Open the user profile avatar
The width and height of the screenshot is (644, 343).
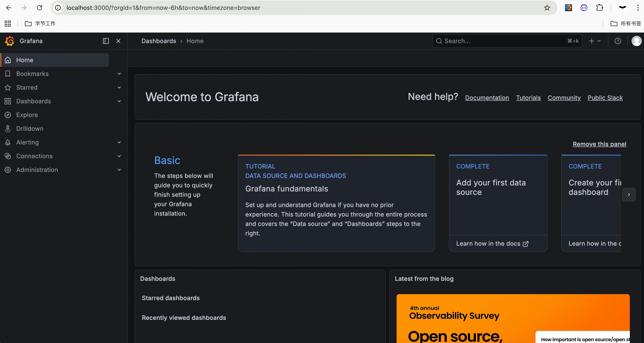pos(636,41)
